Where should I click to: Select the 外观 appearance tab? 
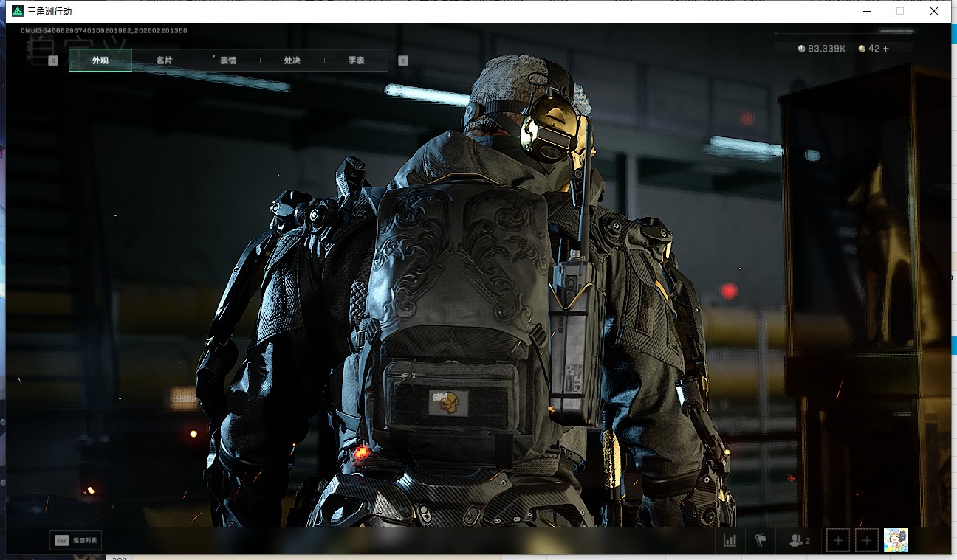point(100,61)
